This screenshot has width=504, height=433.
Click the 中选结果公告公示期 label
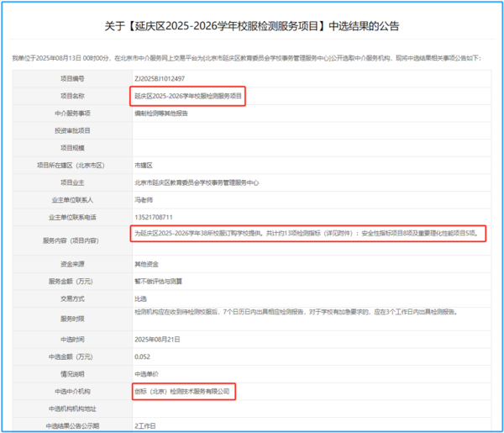coord(72,426)
